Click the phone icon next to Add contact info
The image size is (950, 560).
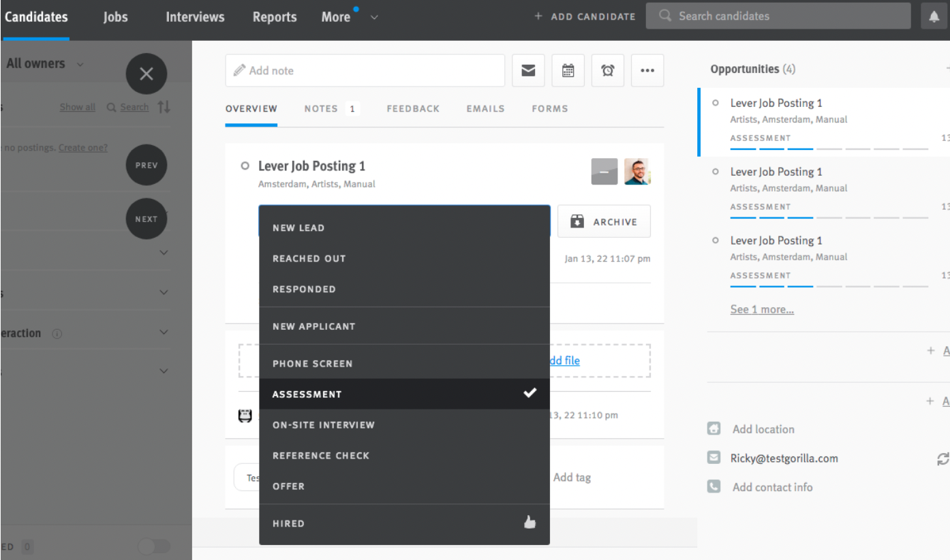(x=714, y=486)
